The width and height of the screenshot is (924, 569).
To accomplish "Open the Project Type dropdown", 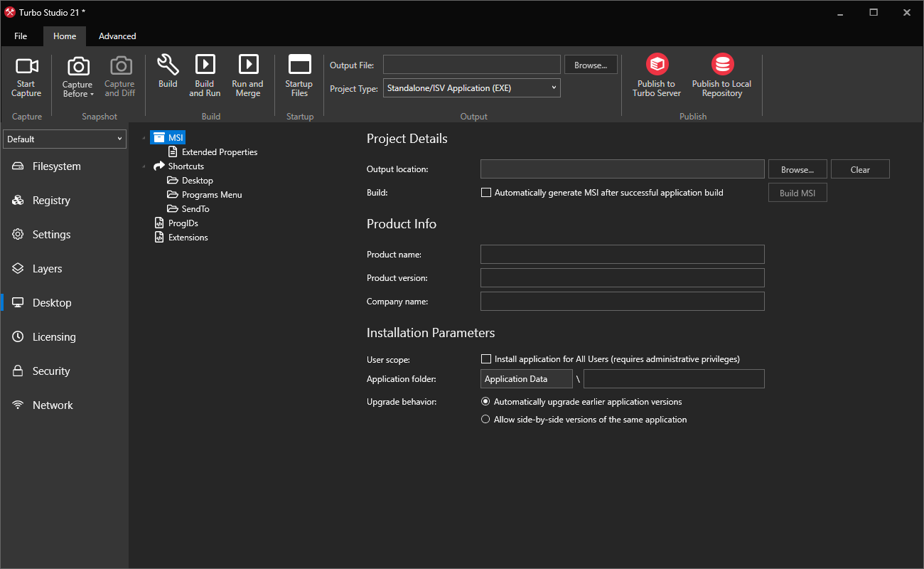I will [x=552, y=87].
